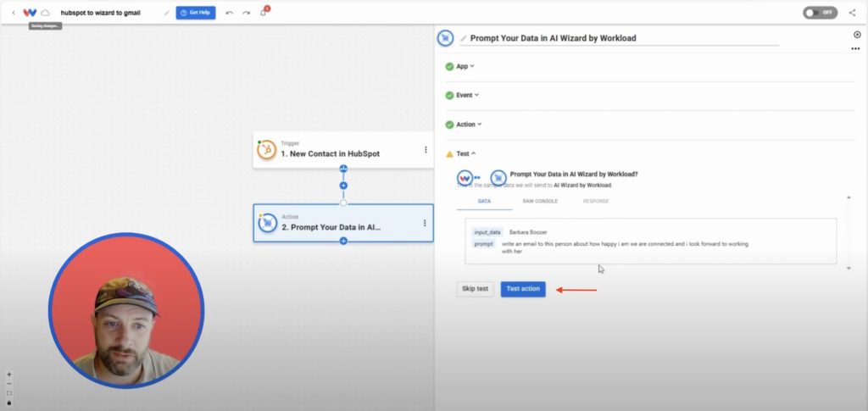Open the panel three-dot more menu
The image size is (868, 411).
click(855, 48)
